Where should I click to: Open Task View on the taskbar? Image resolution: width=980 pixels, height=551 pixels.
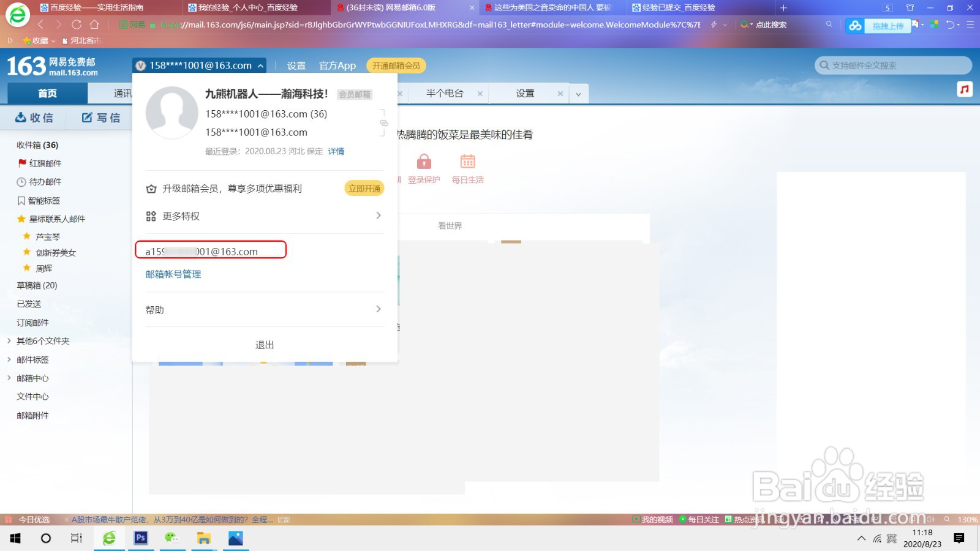coord(77,538)
